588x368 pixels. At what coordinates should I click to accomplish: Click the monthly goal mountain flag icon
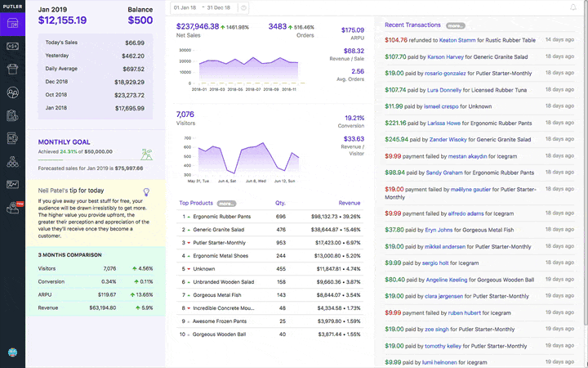(x=146, y=153)
